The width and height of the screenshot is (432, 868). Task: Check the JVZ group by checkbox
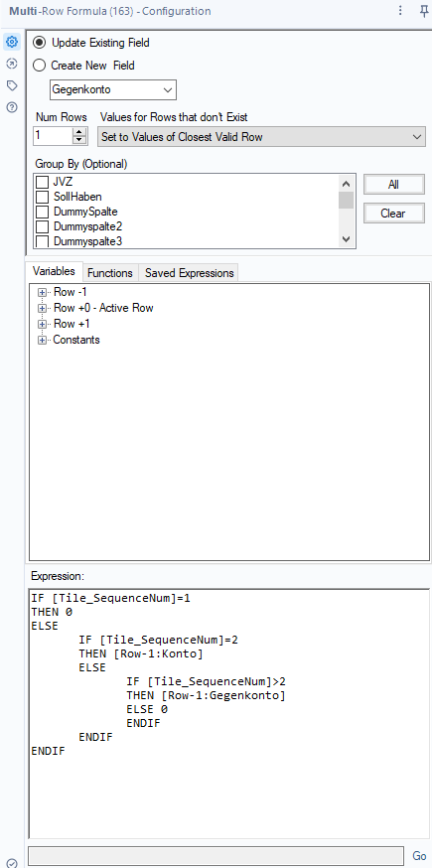[x=42, y=182]
